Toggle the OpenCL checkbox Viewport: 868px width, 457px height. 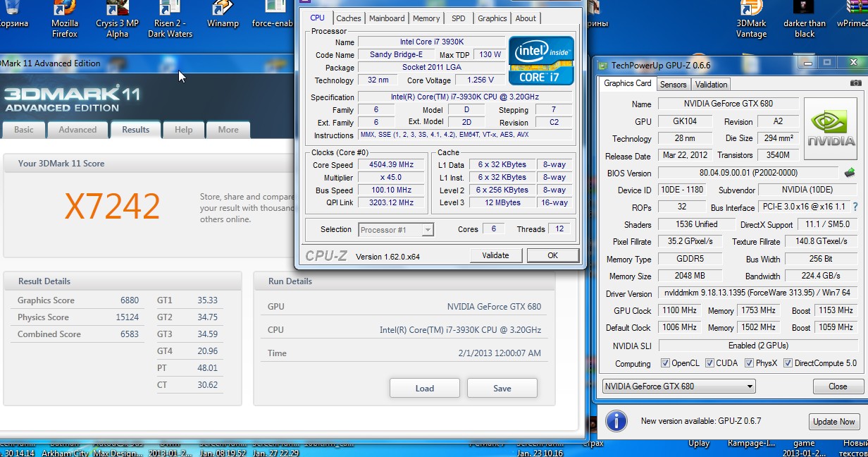(x=666, y=363)
